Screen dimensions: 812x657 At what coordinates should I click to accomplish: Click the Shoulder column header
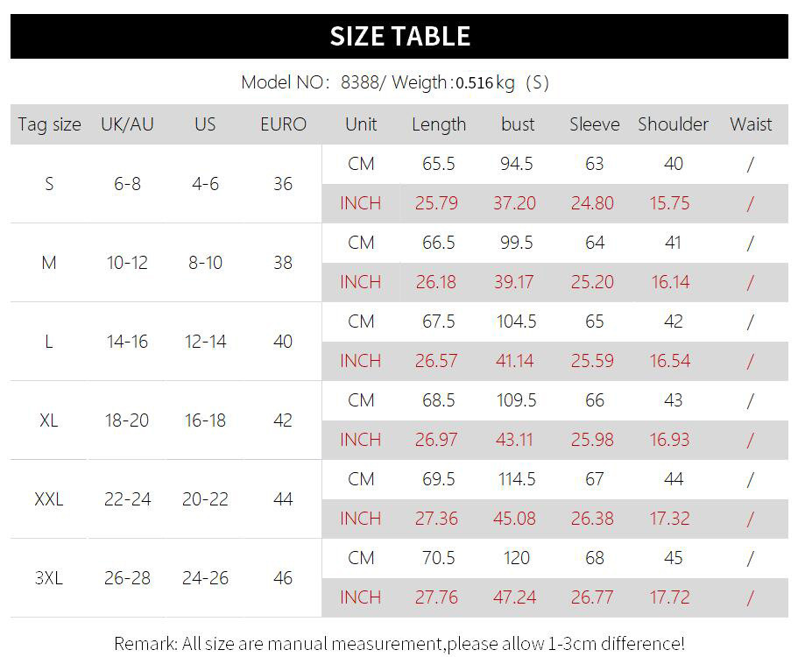(673, 124)
